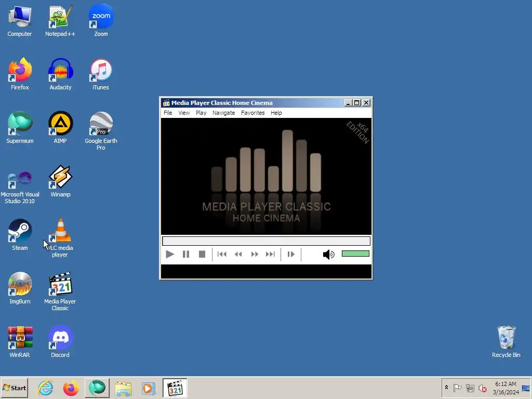The height and width of the screenshot is (399, 532).
Task: Open Windows Media Player from the taskbar
Action: point(148,388)
